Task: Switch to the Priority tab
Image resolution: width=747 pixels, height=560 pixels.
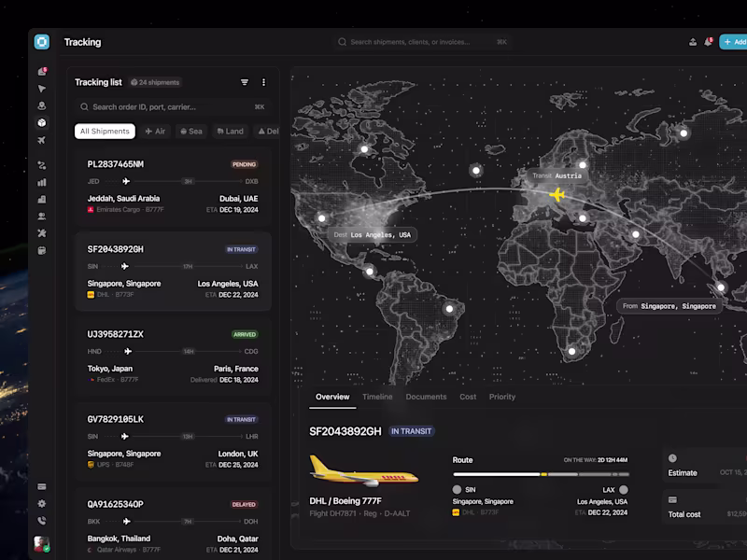Action: click(502, 397)
